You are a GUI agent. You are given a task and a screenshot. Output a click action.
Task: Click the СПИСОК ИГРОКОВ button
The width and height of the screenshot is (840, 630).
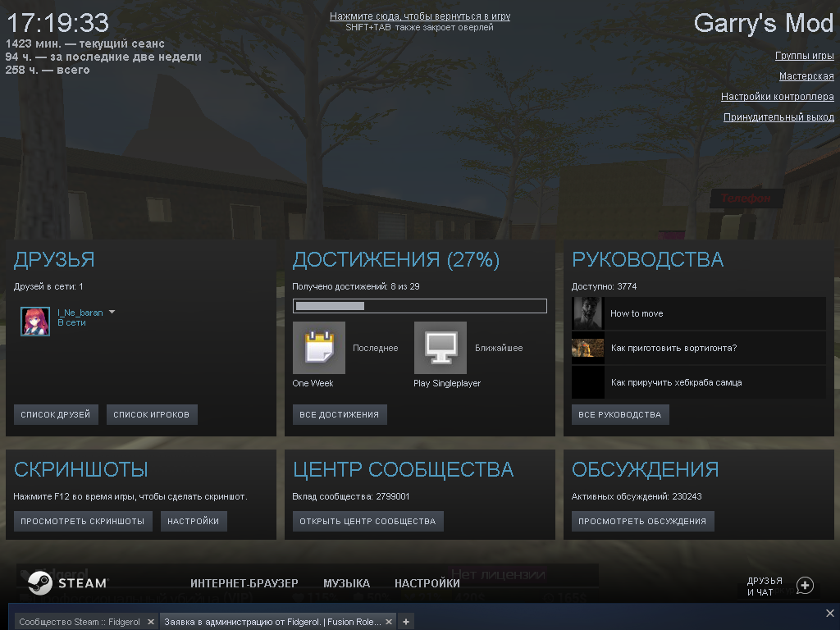coord(152,414)
